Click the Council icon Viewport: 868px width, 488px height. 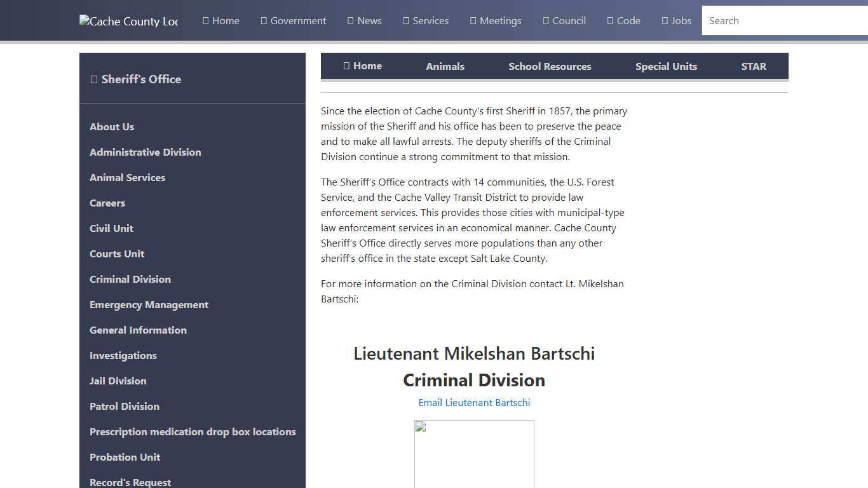coord(545,20)
